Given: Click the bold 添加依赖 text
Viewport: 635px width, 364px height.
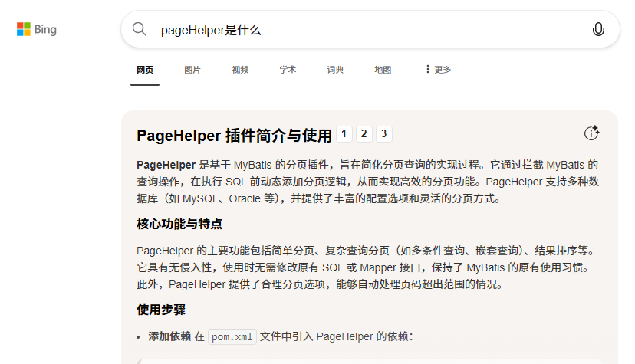Looking at the screenshot, I should [169, 336].
